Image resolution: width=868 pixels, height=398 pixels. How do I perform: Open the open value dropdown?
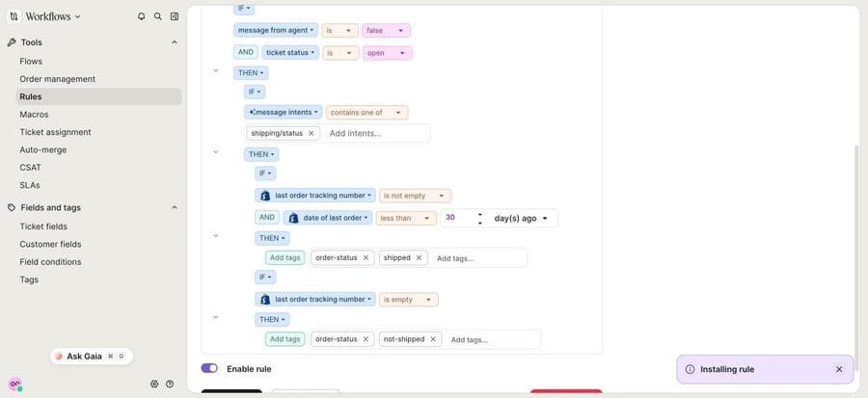click(x=387, y=53)
